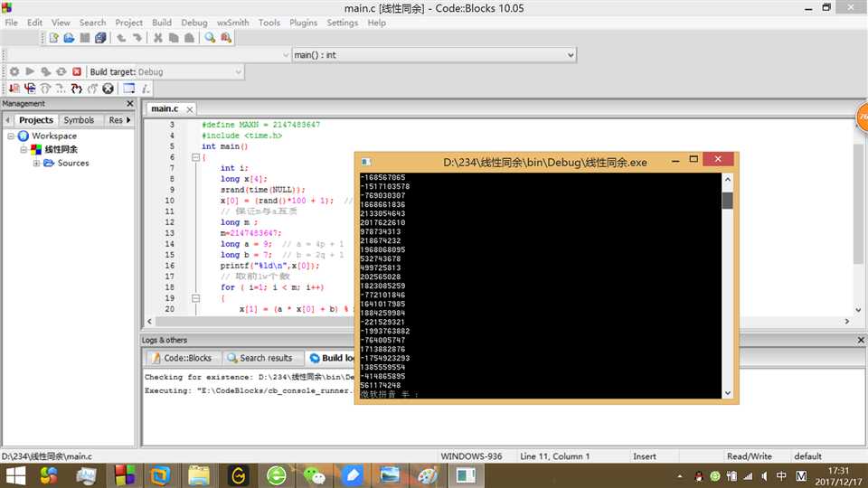The image size is (868, 488).
Task: Open the File menu
Action: click(11, 23)
